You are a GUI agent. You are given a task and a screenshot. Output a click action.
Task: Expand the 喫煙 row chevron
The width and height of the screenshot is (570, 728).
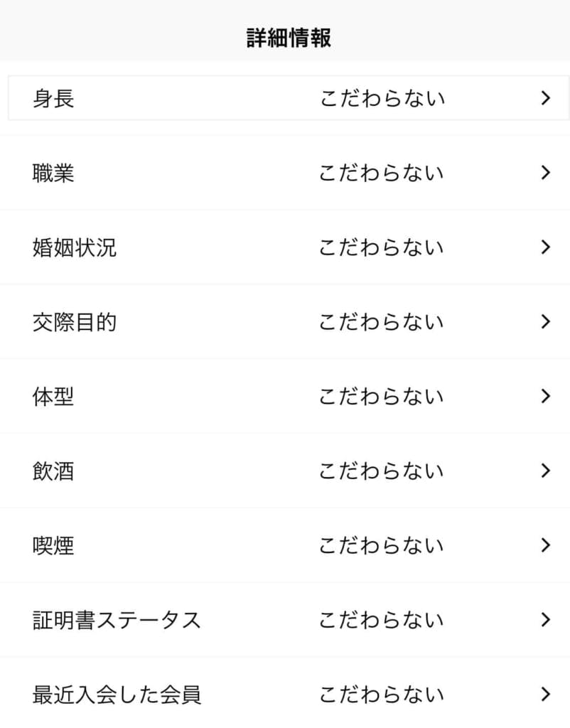click(x=546, y=545)
